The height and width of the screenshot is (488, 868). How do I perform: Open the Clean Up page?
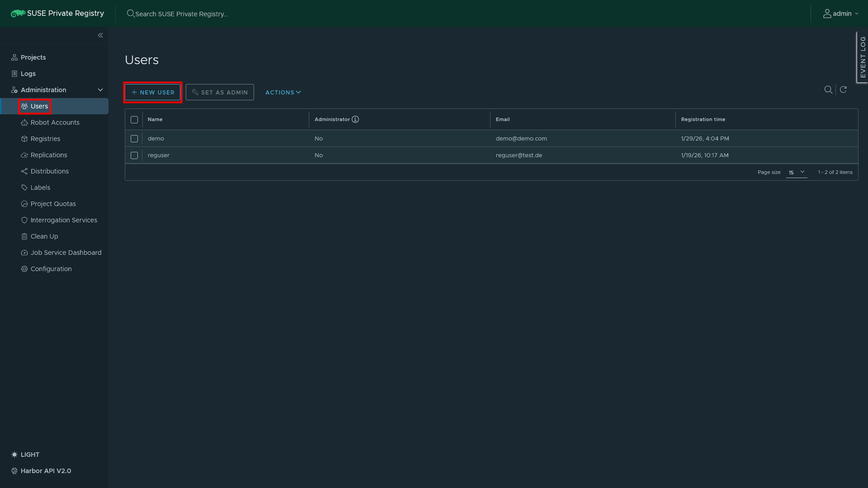point(44,236)
